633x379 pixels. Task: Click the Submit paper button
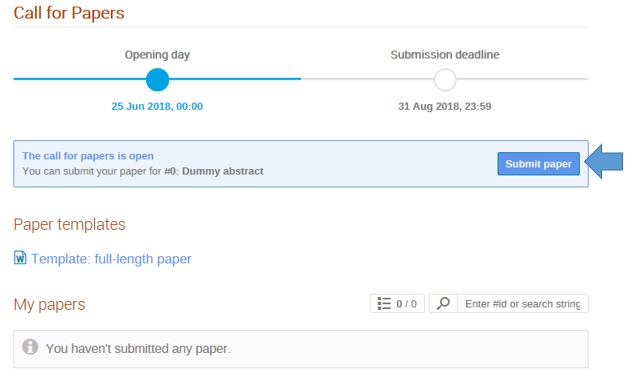[538, 164]
